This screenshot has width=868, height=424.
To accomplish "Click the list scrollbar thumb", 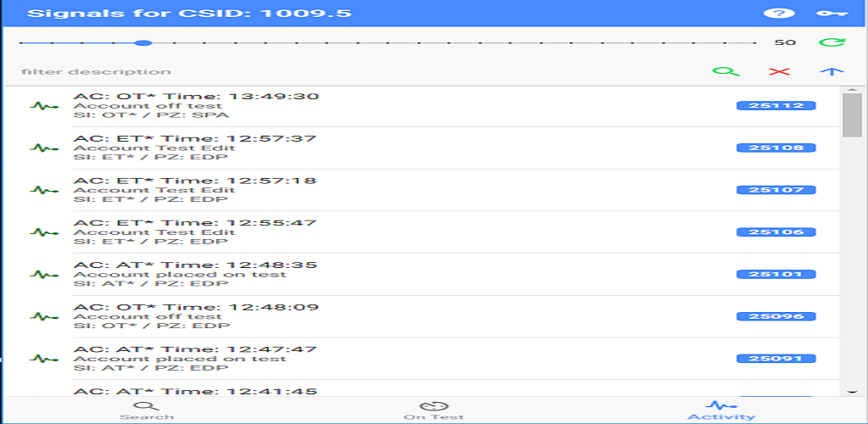I will 852,115.
